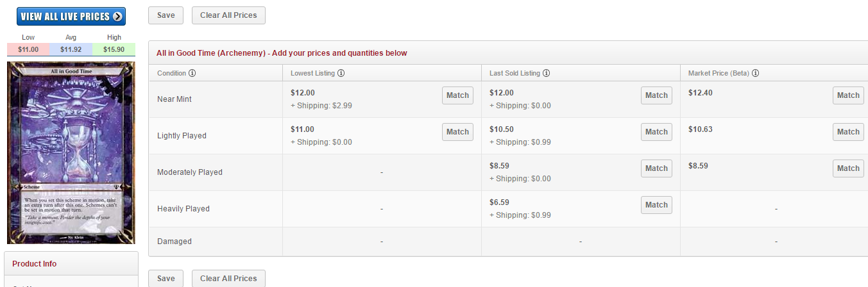Match Near Mint last sold price
This screenshot has height=287, width=868.
[x=656, y=95]
